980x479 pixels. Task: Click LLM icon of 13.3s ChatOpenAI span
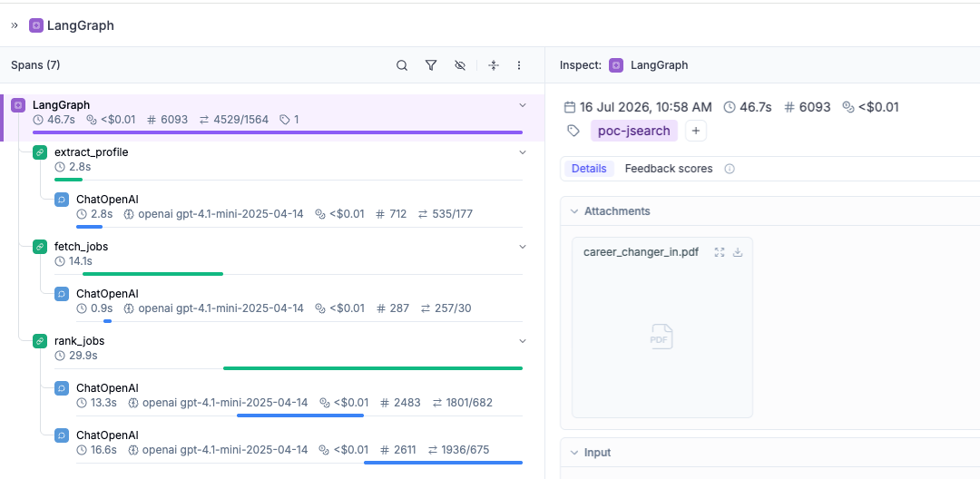(62, 387)
